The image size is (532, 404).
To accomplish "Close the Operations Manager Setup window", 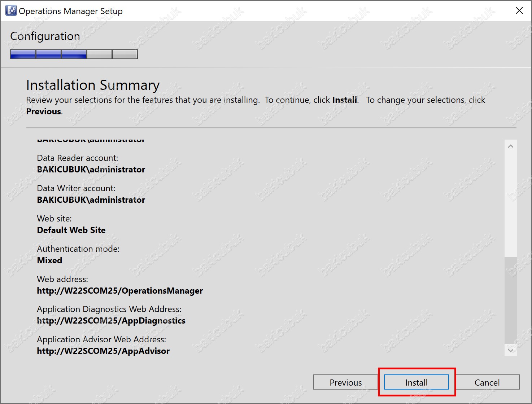I will point(519,11).
